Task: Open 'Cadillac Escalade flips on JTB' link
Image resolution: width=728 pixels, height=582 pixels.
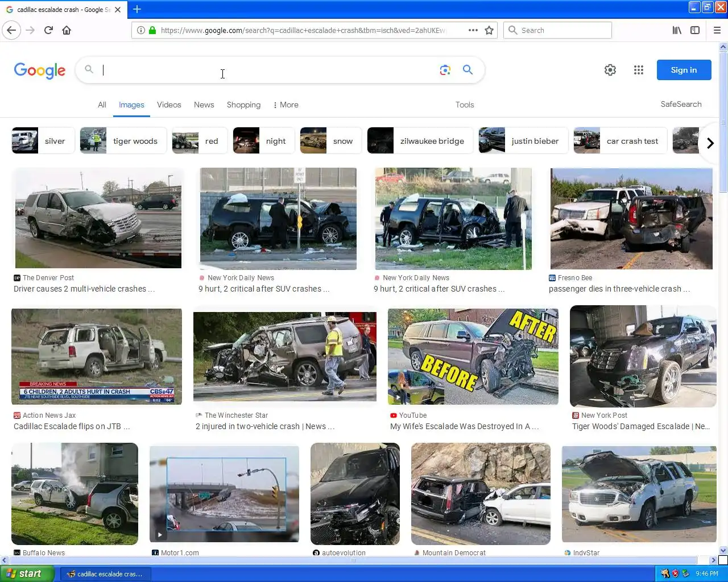Action: pos(72,426)
